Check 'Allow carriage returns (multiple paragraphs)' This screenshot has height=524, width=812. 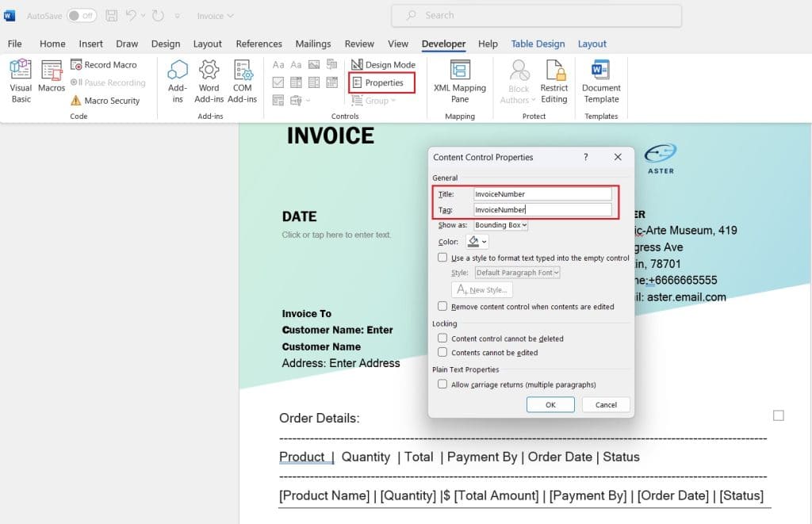click(442, 384)
